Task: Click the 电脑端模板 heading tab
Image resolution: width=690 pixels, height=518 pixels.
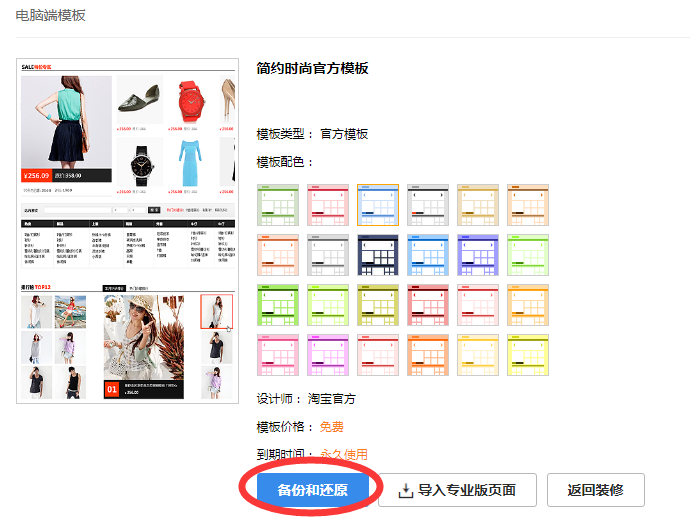Action: (51, 15)
